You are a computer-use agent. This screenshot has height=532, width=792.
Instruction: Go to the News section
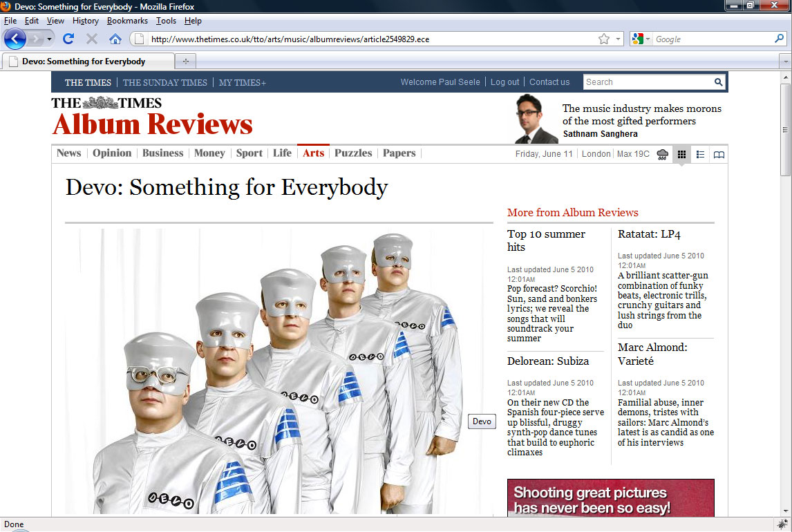pos(68,153)
